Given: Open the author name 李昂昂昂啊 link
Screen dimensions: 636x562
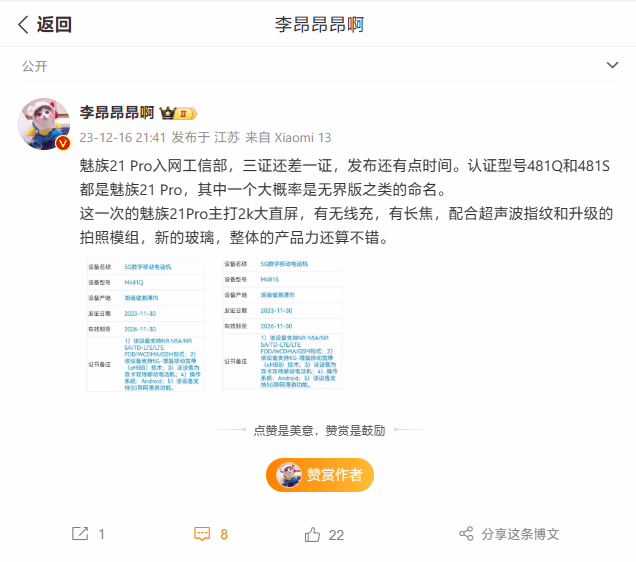Looking at the screenshot, I should [x=117, y=113].
